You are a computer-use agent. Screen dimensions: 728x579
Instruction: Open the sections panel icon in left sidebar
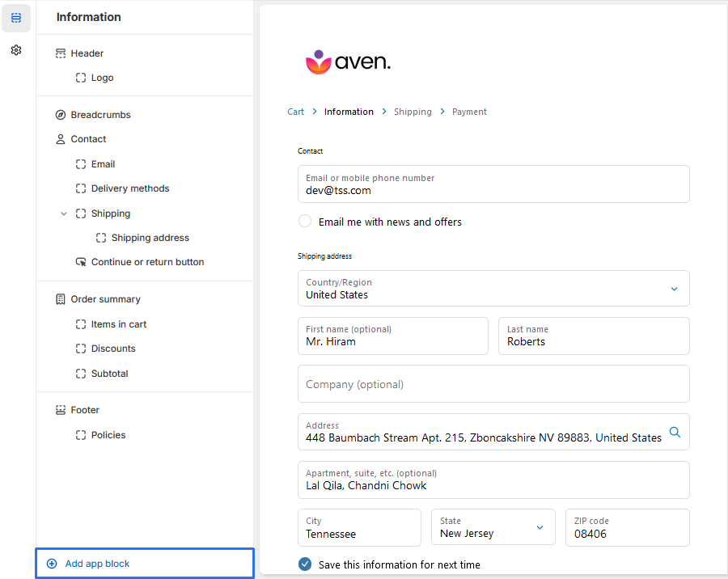[16, 18]
